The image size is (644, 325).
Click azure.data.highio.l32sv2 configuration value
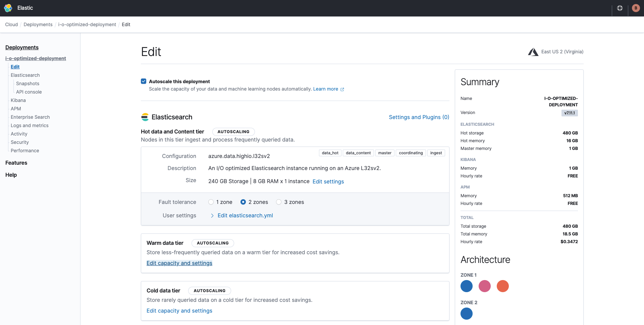tap(239, 156)
